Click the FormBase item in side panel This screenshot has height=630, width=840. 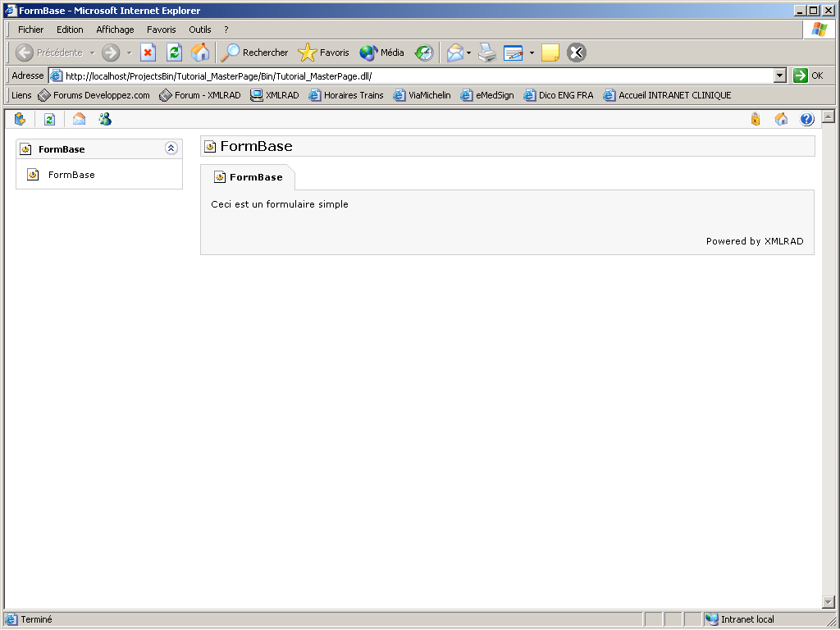click(71, 175)
